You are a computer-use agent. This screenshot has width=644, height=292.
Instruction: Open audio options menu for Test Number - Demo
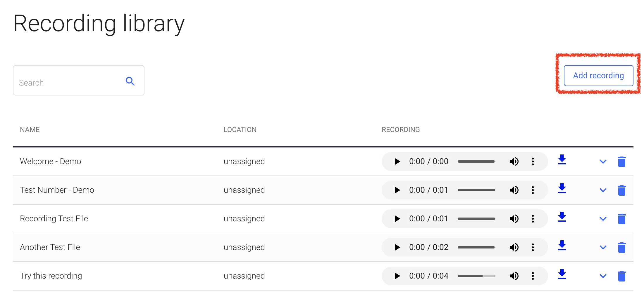[533, 190]
